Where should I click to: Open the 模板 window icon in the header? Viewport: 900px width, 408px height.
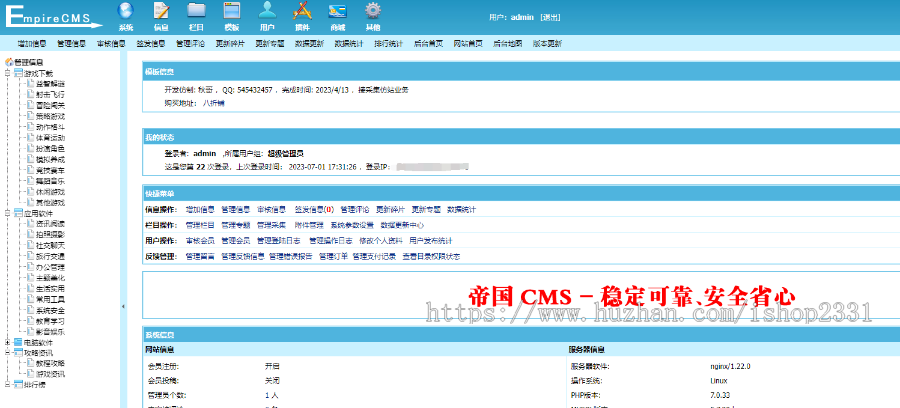pos(232,10)
